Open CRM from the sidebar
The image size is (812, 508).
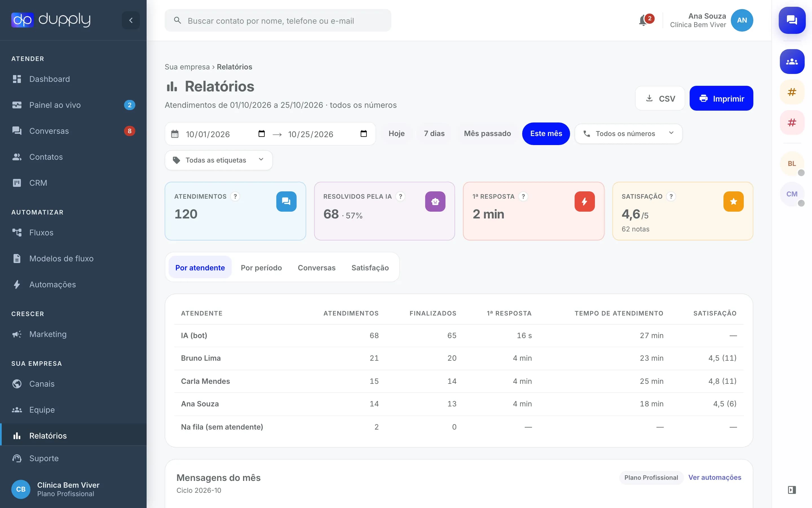coord(74,183)
